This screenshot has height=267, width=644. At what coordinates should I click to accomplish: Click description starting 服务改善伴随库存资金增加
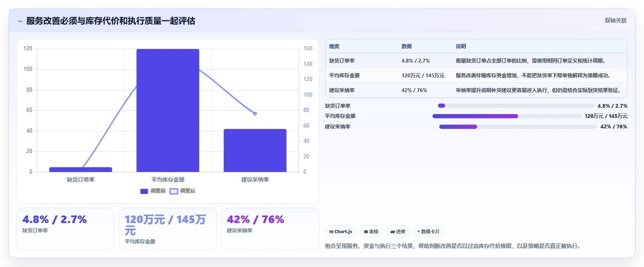(x=533, y=76)
